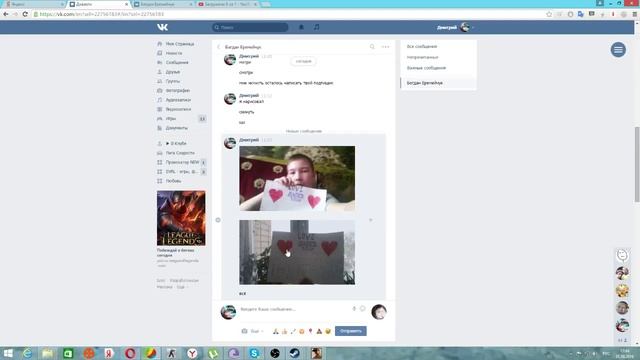Click the microphone icon in the message field

[354, 309]
